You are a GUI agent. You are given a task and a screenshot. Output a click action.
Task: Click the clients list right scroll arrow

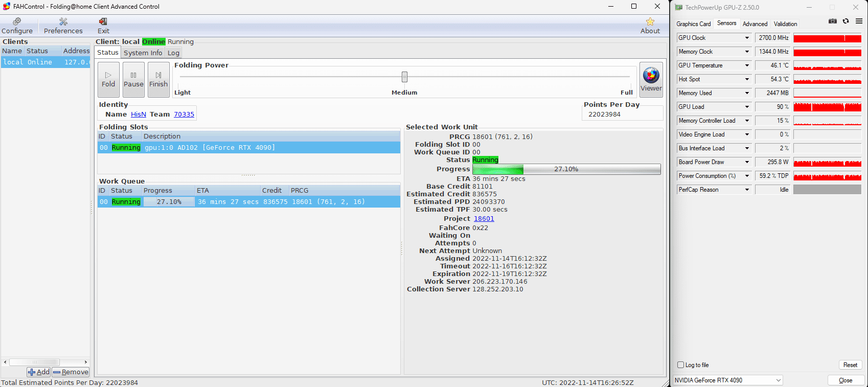[86, 362]
